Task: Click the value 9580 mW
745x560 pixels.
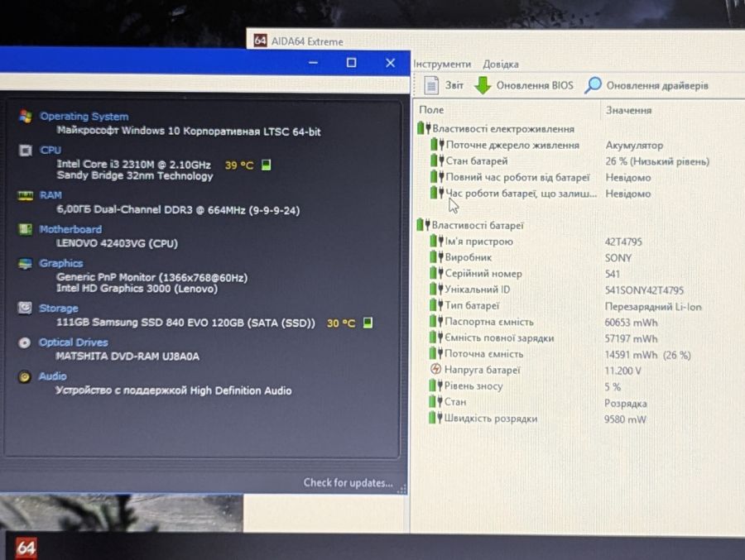Action: pyautogui.click(x=625, y=419)
